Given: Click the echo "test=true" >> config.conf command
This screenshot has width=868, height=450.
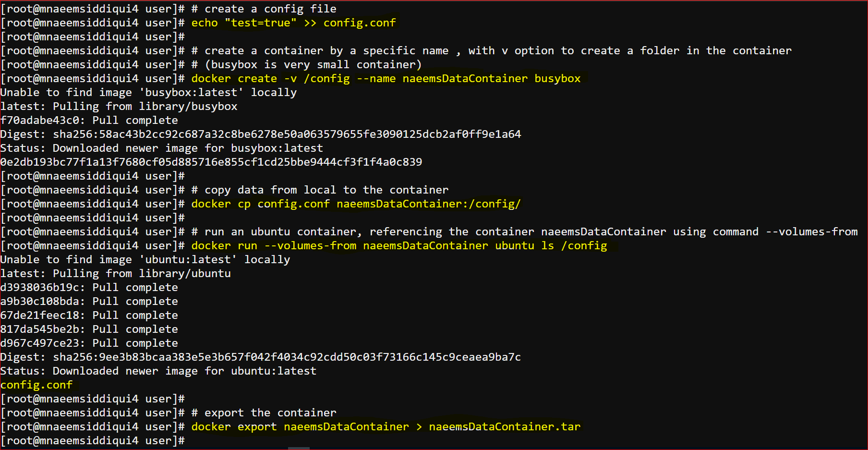Looking at the screenshot, I should 293,23.
